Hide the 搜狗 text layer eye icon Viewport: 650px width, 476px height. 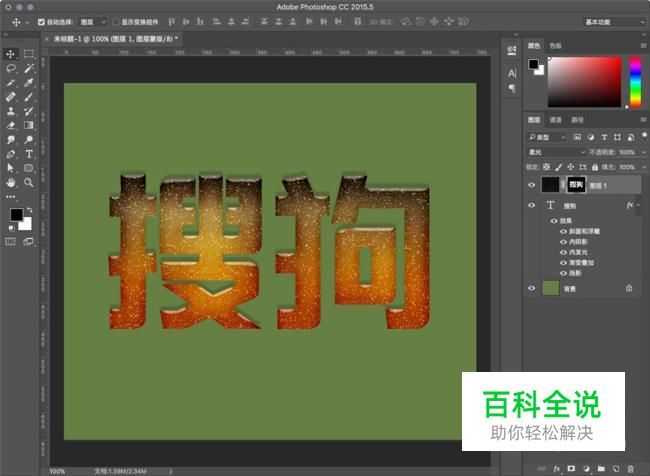531,205
